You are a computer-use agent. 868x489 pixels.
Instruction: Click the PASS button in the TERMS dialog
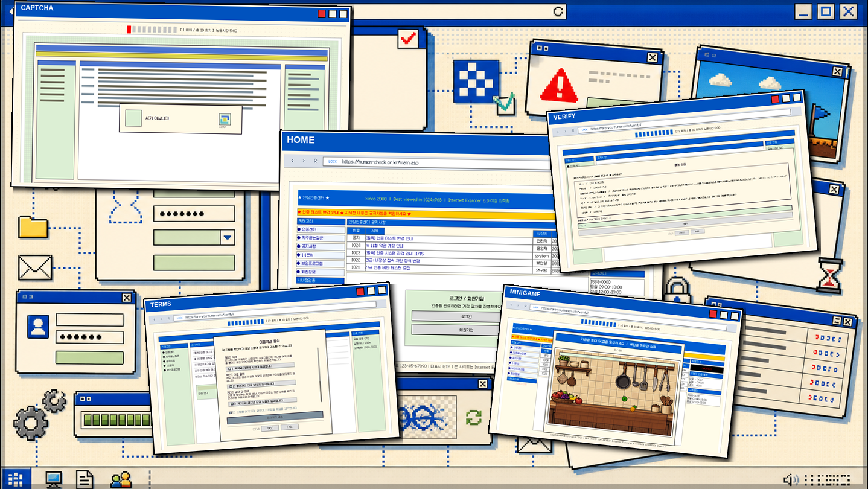(270, 427)
